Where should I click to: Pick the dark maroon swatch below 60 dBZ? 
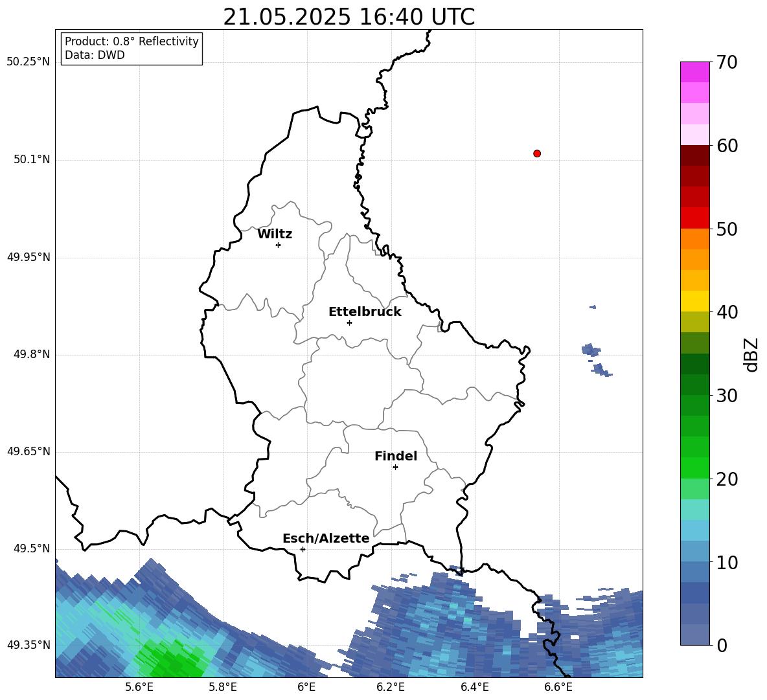(694, 155)
